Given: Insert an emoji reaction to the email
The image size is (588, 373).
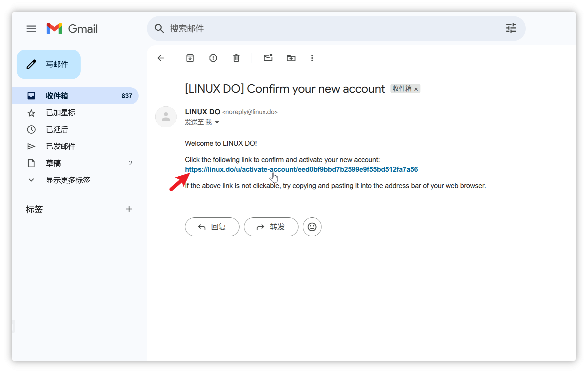Looking at the screenshot, I should coord(312,227).
